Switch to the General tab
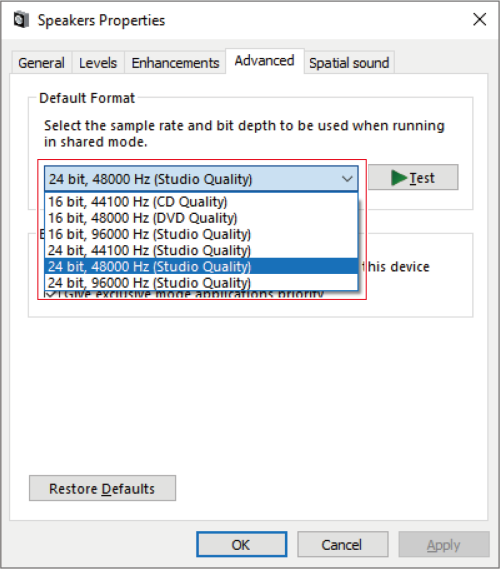 click(41, 63)
